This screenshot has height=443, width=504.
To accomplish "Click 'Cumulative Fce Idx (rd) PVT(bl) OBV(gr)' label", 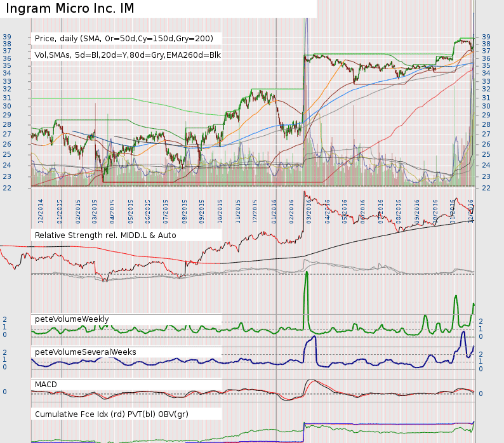I will point(112,414).
